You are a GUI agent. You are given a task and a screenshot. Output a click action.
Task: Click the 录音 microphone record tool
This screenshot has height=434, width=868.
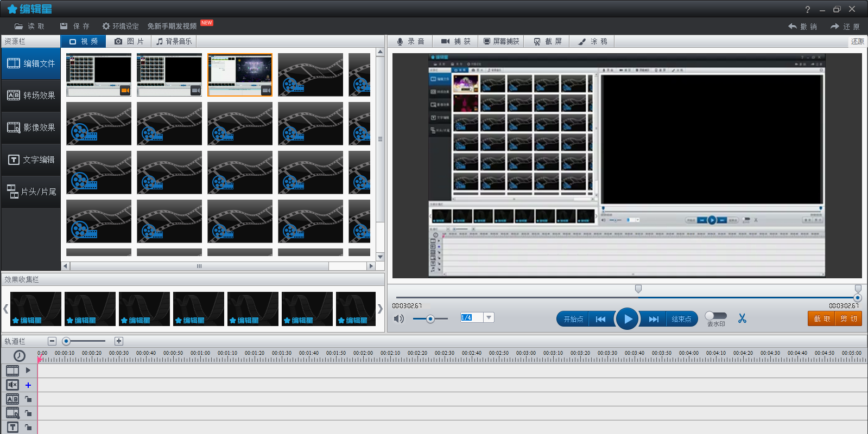tap(410, 41)
